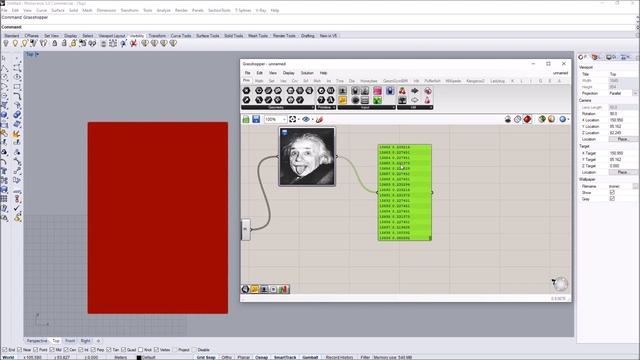
Task: Save the Grasshopper document with the floppy icon
Action: tap(256, 119)
